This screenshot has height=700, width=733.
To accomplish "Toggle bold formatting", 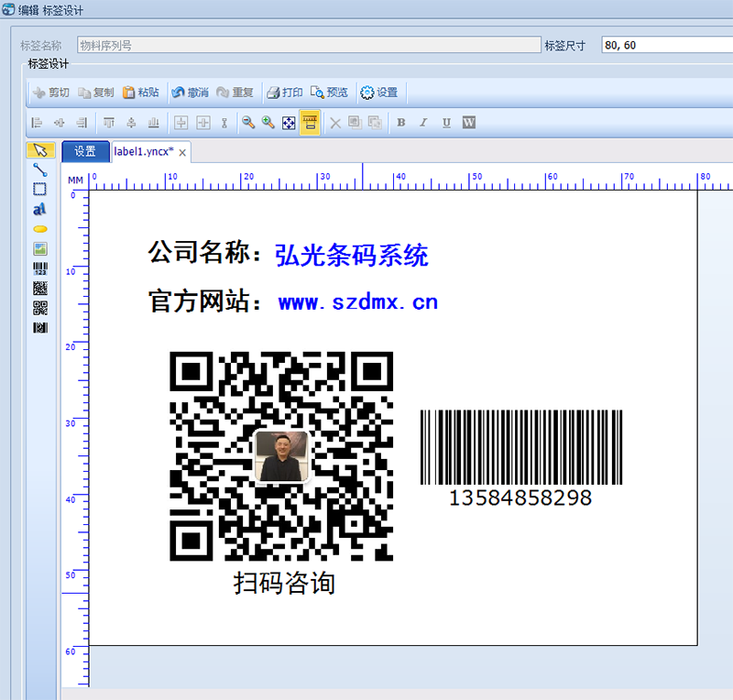I will pyautogui.click(x=401, y=123).
